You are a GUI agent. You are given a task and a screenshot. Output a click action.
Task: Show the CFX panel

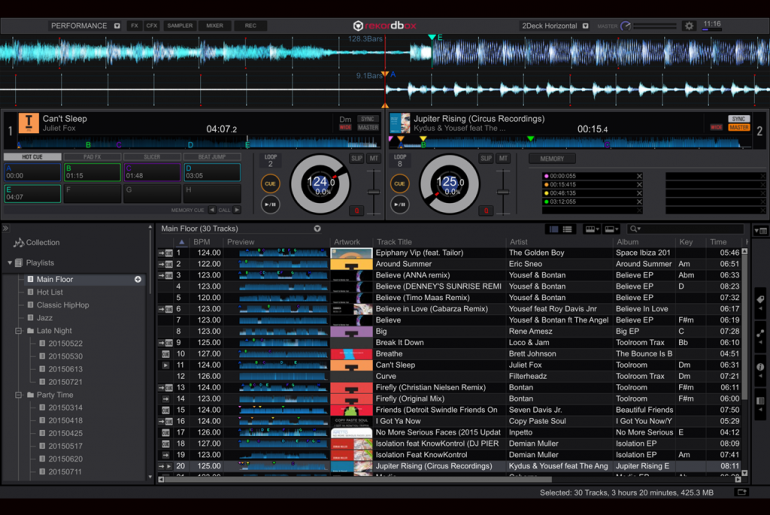tap(152, 26)
